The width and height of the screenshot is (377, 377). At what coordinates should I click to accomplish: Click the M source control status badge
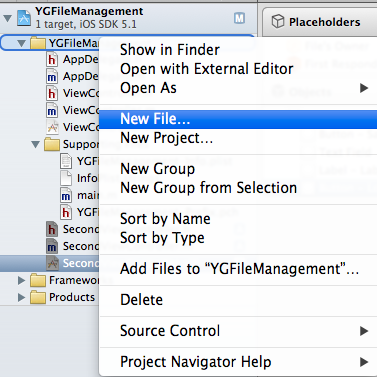coord(239,18)
